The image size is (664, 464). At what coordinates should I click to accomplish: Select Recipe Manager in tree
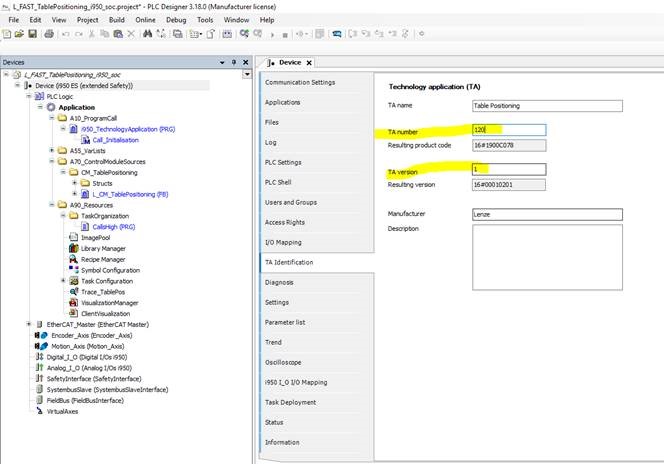(x=102, y=259)
